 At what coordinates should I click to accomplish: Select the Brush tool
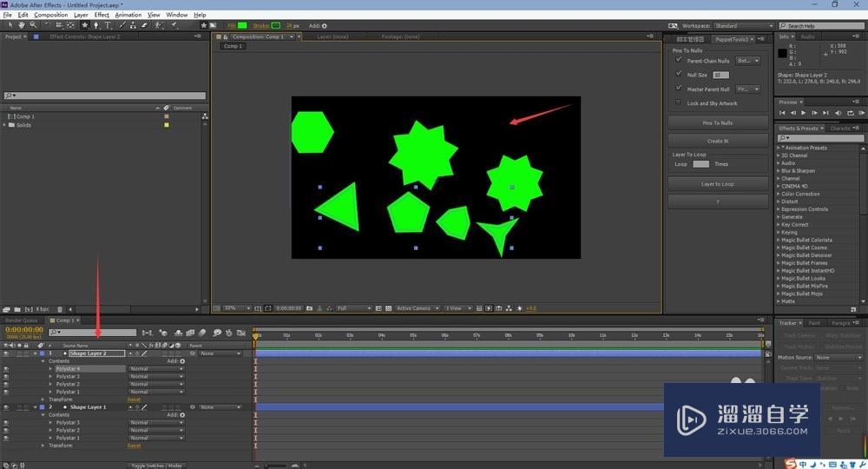pyautogui.click(x=122, y=25)
